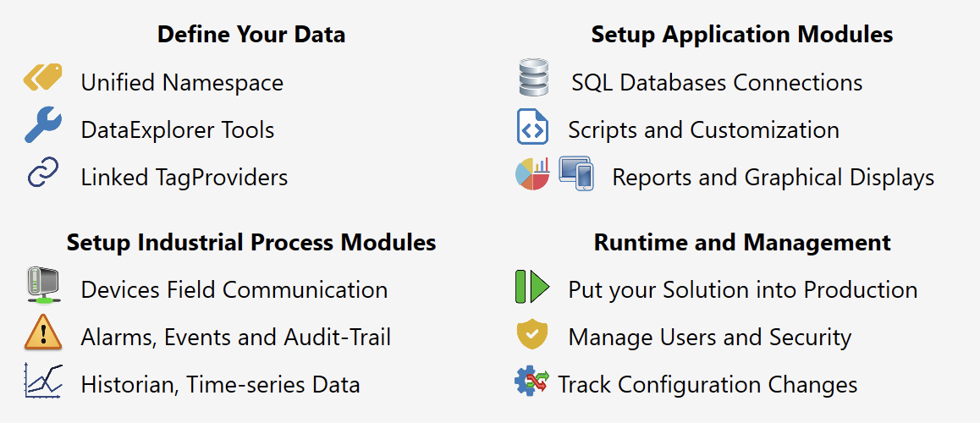Click the Devices Field Communication device icon
980x423 pixels.
click(42, 285)
